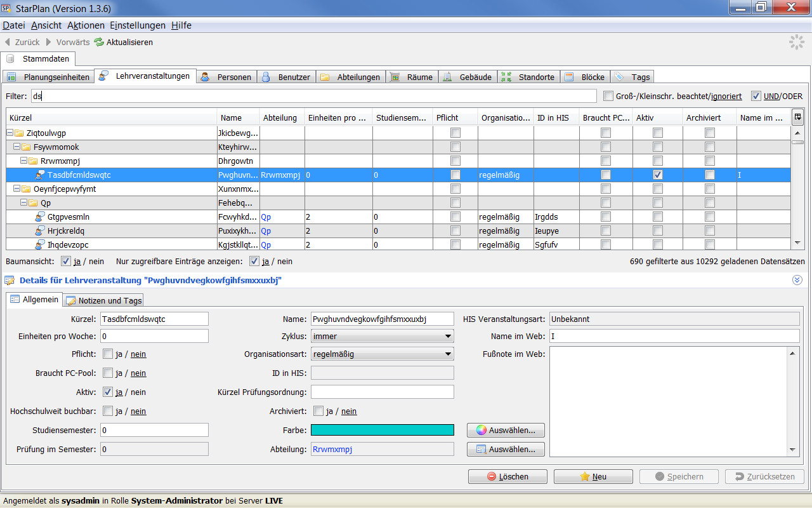Toggle the UND/ODER checkbox
This screenshot has width=812, height=508.
(756, 96)
